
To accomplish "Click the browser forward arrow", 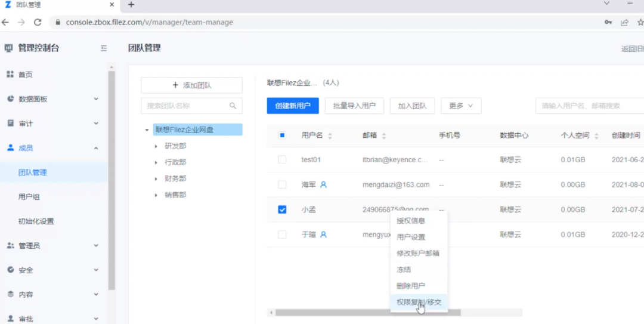I will pyautogui.click(x=21, y=22).
